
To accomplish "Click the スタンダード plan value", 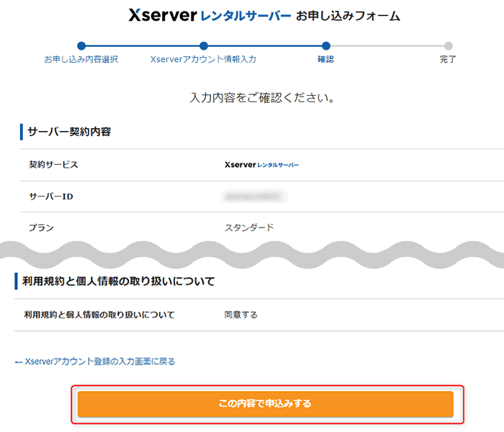I will point(249,228).
